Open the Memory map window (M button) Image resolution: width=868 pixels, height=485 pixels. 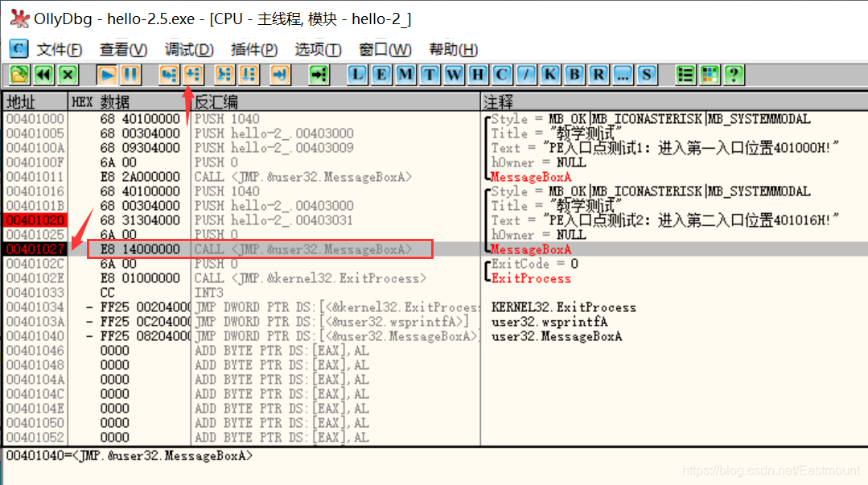(x=405, y=75)
